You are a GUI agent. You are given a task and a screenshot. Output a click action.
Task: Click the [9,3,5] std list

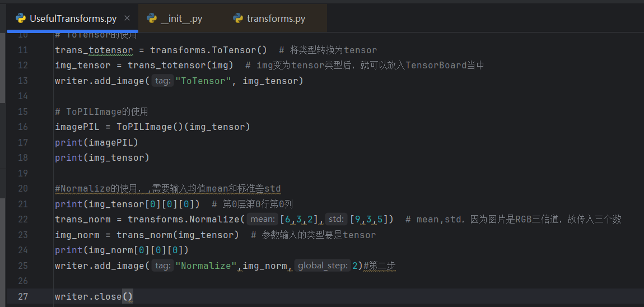tap(369, 220)
